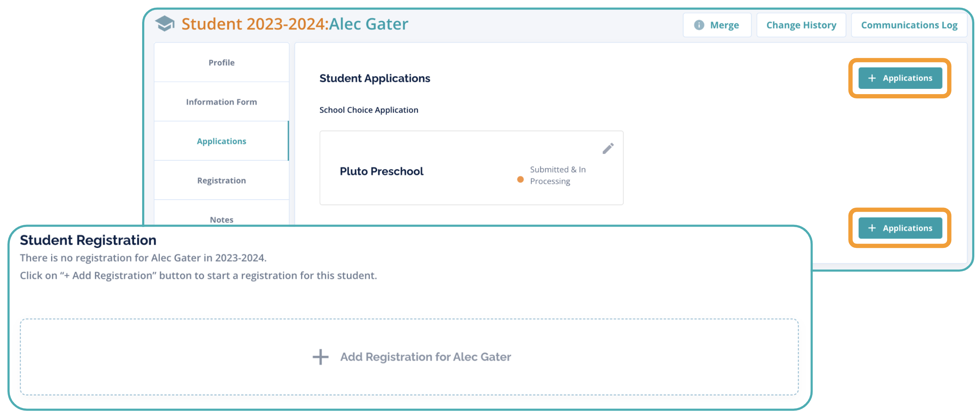This screenshot has height=417, width=980.
Task: Open the Profile tab in the sidebar
Action: point(221,63)
